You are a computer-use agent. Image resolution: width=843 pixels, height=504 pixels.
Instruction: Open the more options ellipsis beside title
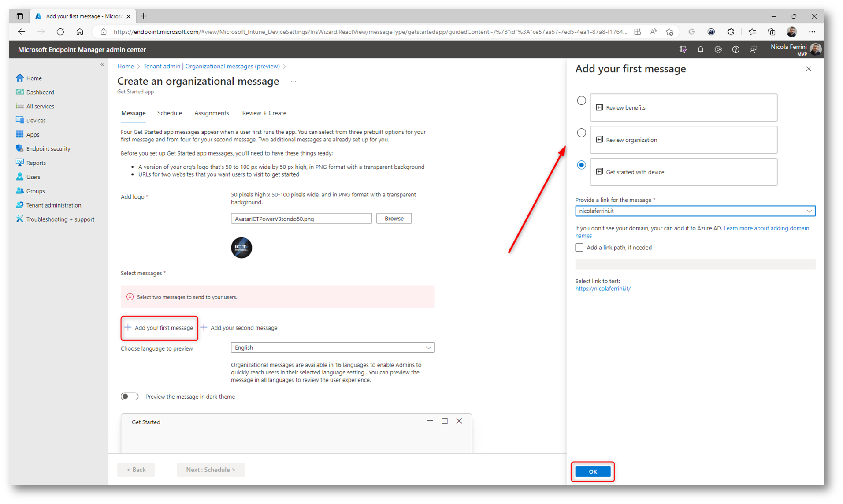(293, 81)
